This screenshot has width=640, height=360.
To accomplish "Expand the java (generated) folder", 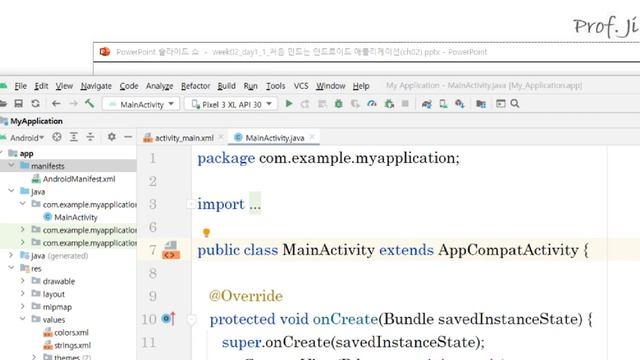I will pyautogui.click(x=11, y=256).
